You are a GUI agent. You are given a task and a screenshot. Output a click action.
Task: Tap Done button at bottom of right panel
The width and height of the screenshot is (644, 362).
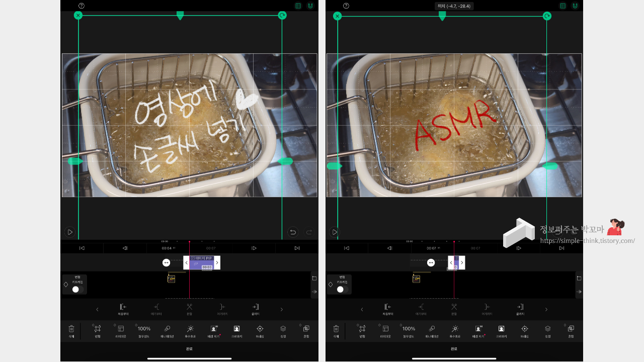tap(454, 348)
